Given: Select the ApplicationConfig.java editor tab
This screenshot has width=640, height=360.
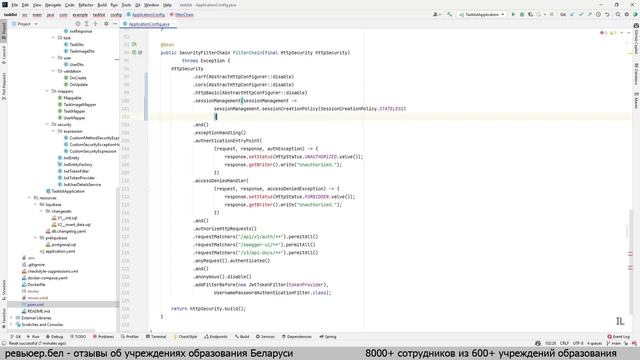Looking at the screenshot, I should tap(149, 24).
